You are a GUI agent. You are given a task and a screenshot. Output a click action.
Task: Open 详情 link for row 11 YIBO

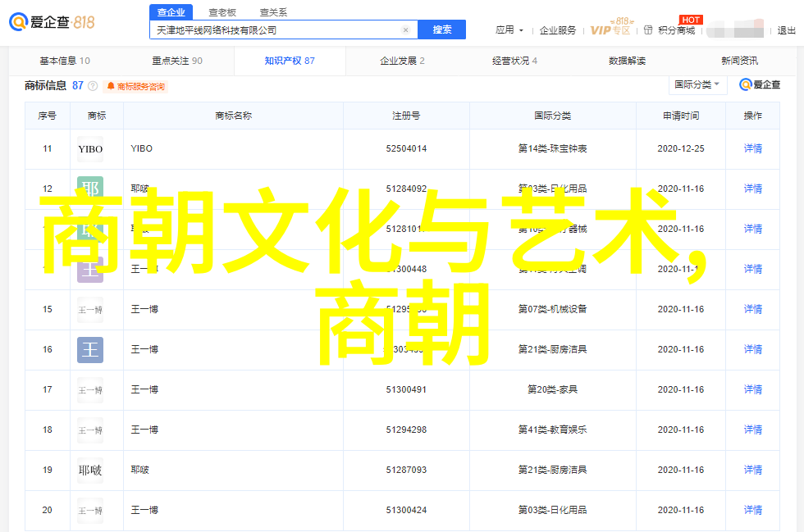point(752,149)
